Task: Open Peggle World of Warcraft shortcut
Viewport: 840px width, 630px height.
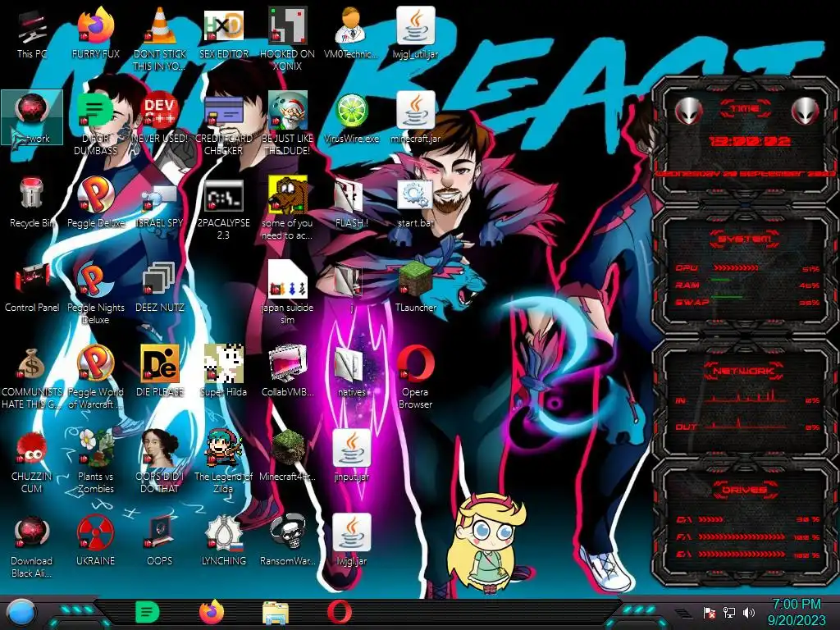Action: click(x=95, y=377)
